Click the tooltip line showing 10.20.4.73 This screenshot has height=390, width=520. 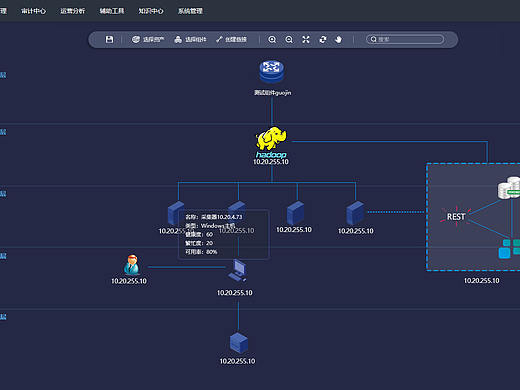point(214,217)
